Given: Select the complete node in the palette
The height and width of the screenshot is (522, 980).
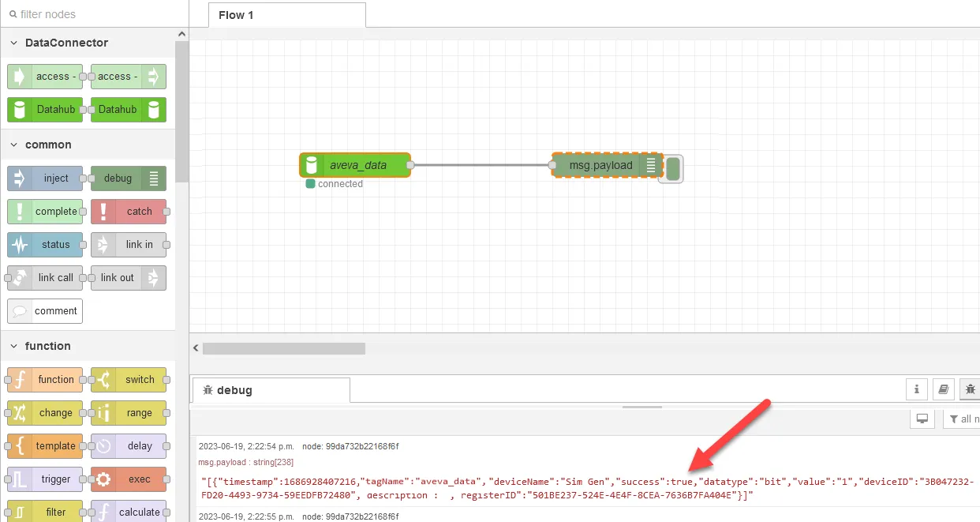Looking at the screenshot, I should 45,212.
